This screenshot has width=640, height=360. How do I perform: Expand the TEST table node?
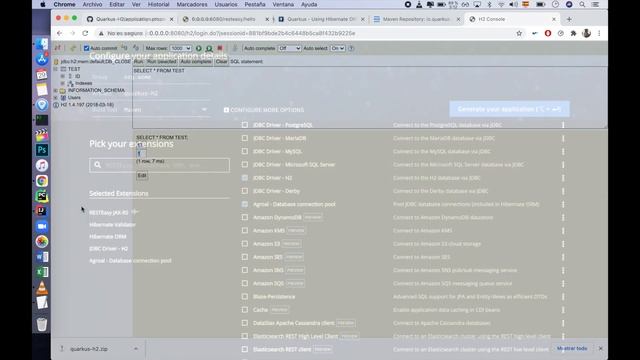pos(56,69)
